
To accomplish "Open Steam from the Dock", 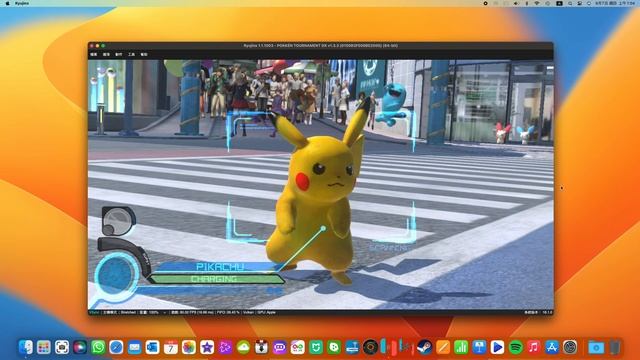I will point(424,347).
